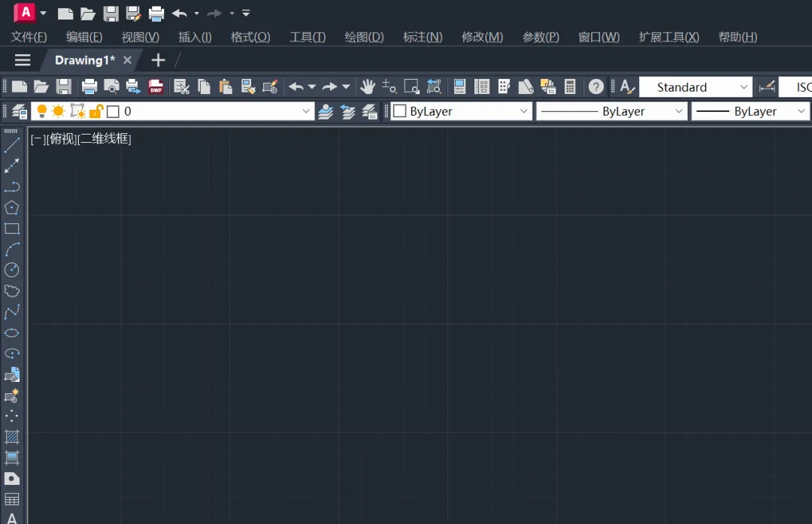This screenshot has height=524, width=812.
Task: Toggle layer 0 freeze sun icon
Action: tap(59, 111)
